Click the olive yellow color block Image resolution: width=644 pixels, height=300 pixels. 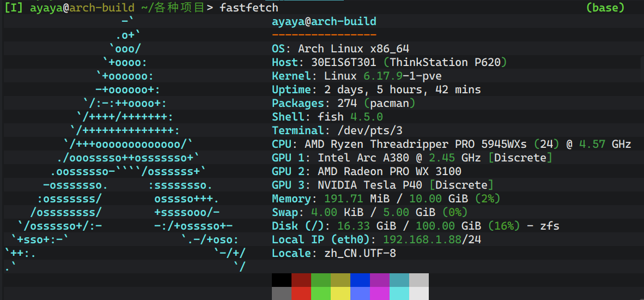pos(341,280)
